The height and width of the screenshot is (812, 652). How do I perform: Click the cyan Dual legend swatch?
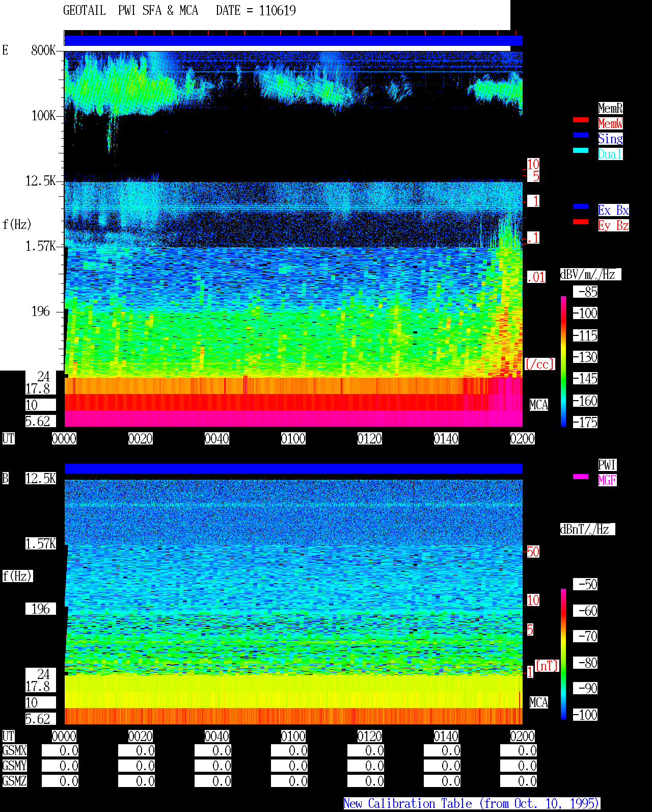coord(581,150)
